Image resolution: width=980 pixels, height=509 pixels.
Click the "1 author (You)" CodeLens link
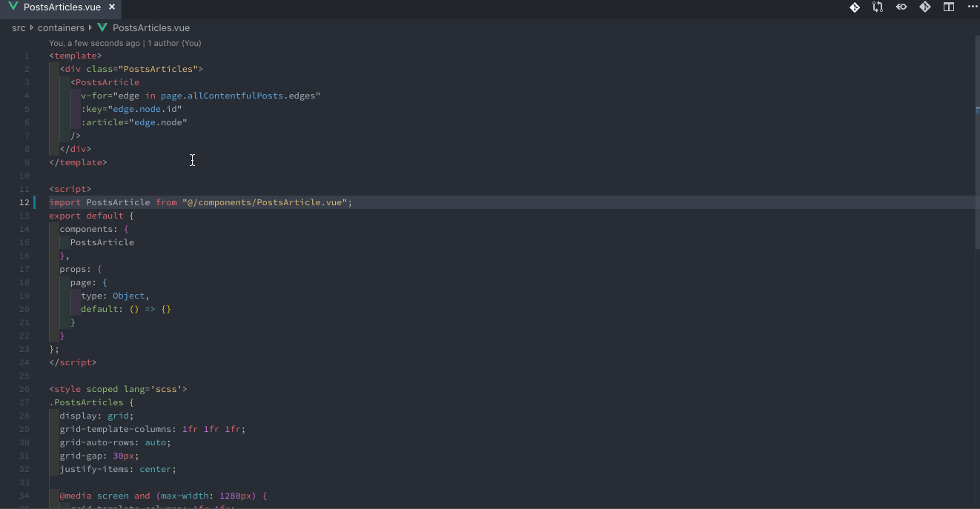coord(174,43)
